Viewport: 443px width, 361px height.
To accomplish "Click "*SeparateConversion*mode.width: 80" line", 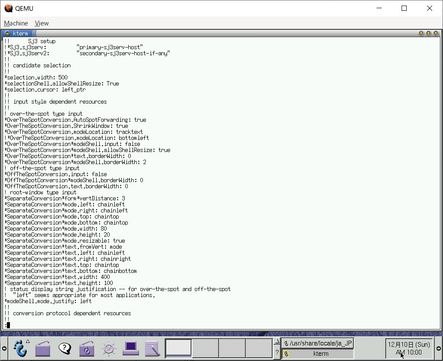I will click(x=56, y=228).
